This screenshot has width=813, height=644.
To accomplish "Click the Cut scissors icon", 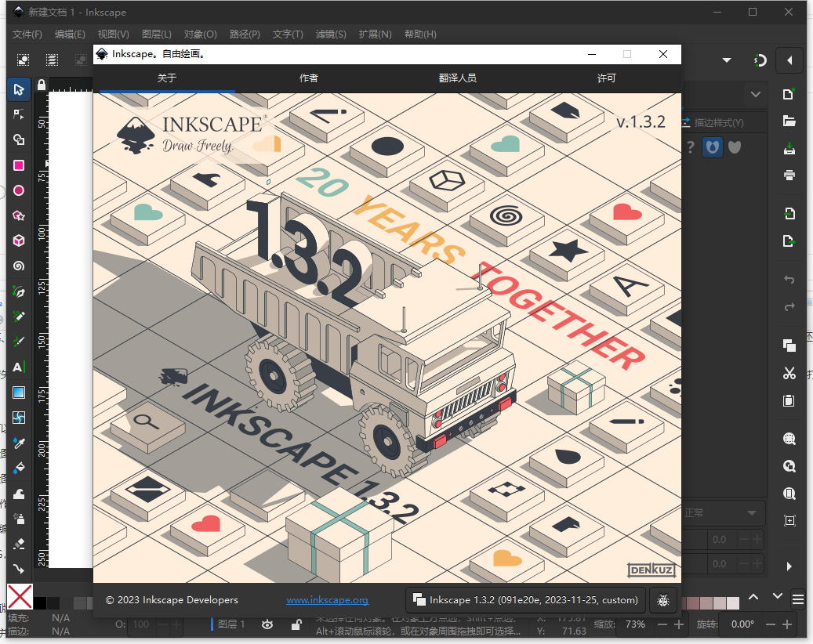I will [x=789, y=373].
